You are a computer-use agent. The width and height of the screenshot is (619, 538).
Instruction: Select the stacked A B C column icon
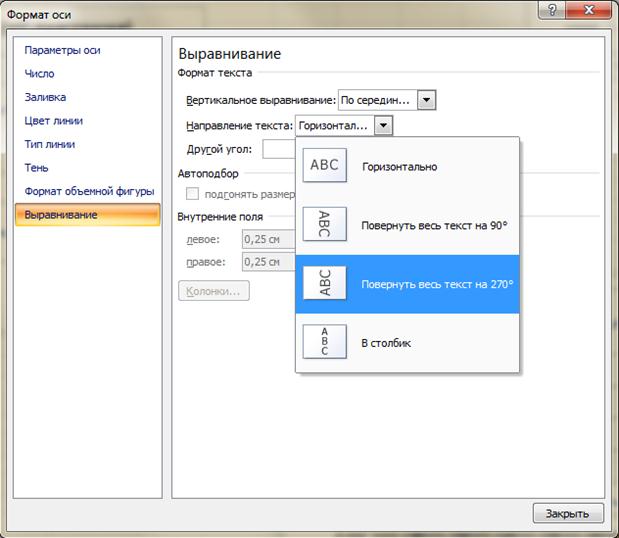click(x=325, y=341)
